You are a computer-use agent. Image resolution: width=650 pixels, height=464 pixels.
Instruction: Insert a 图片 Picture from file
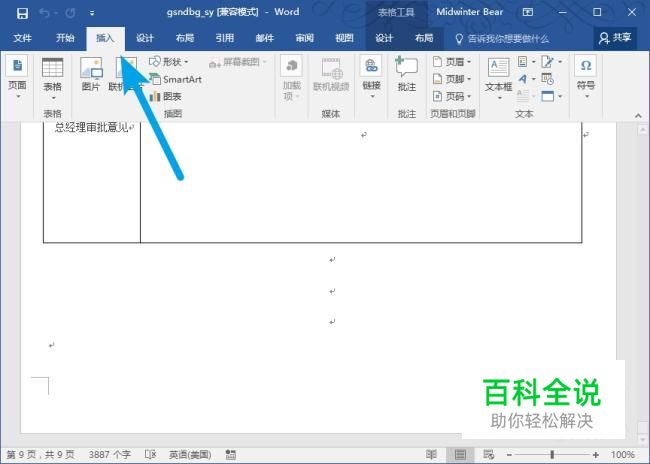[91, 75]
